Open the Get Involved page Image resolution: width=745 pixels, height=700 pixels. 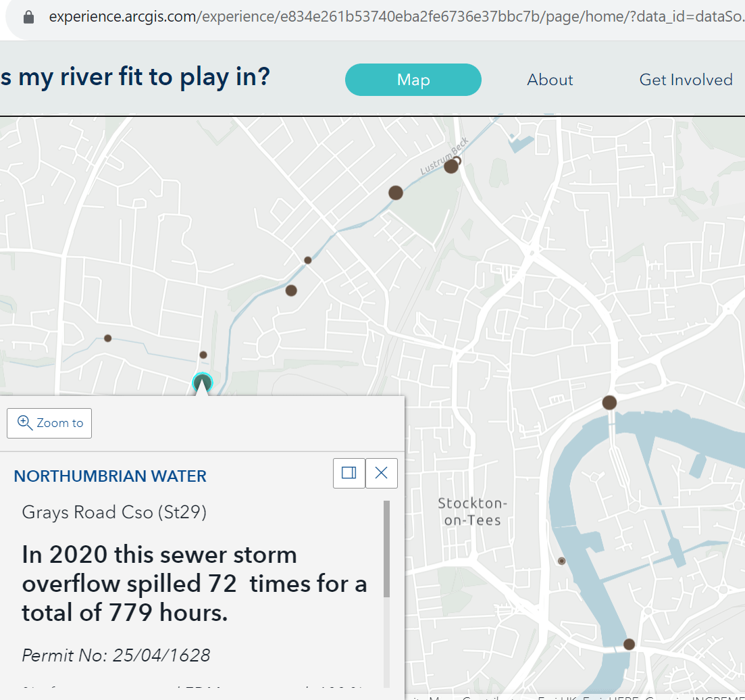pos(686,80)
